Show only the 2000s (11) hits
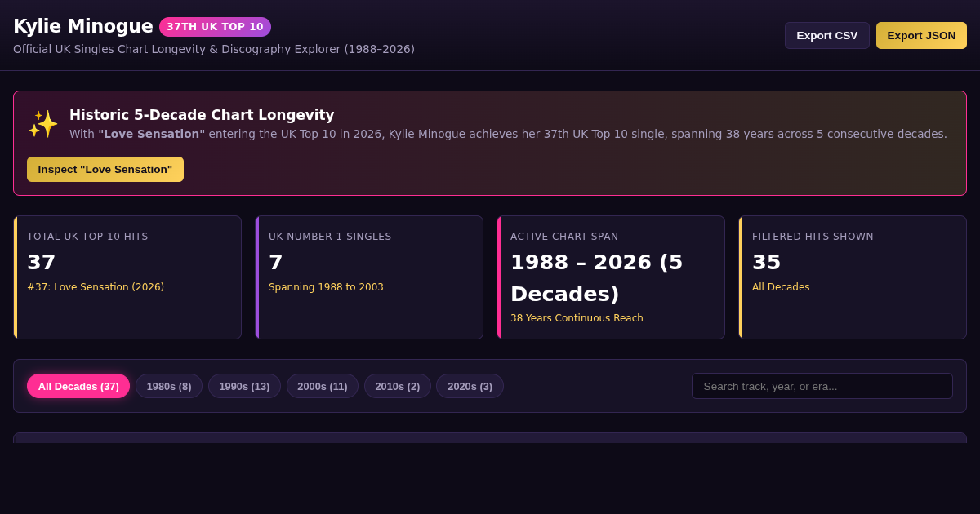980x514 pixels. (x=323, y=386)
